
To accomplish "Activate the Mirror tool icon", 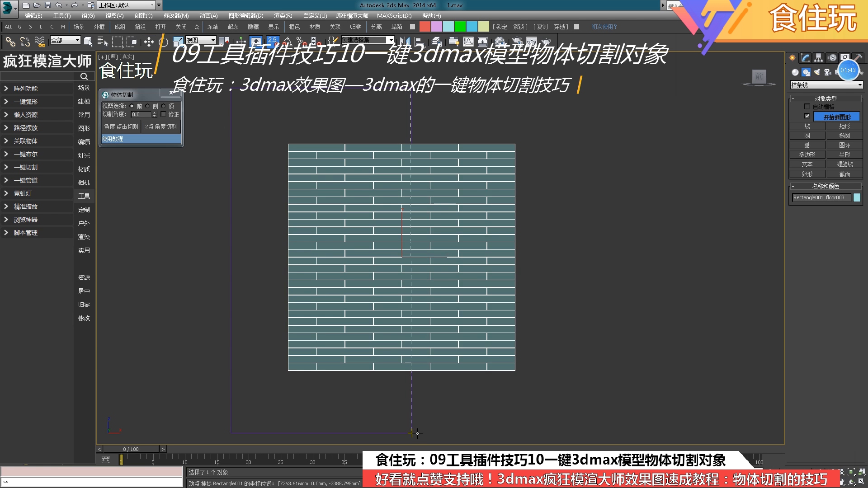I will [x=406, y=42].
